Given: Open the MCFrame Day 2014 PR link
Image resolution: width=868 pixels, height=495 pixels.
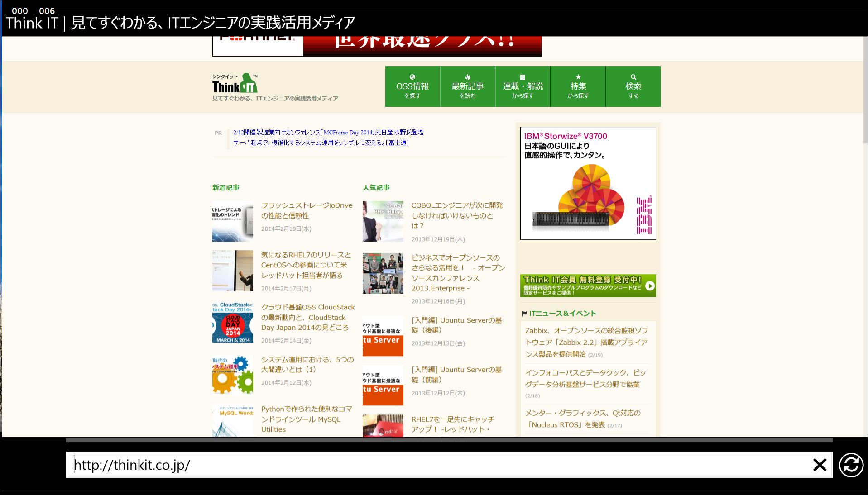Looking at the screenshot, I should tap(328, 132).
